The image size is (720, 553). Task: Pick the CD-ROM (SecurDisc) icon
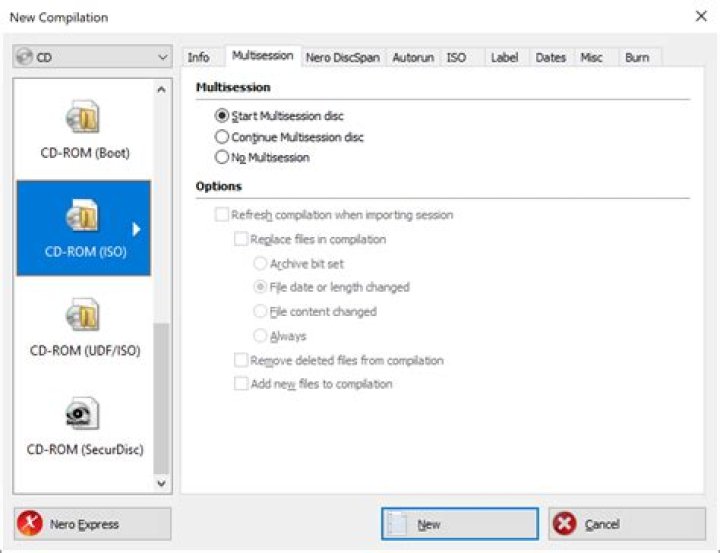click(x=84, y=413)
